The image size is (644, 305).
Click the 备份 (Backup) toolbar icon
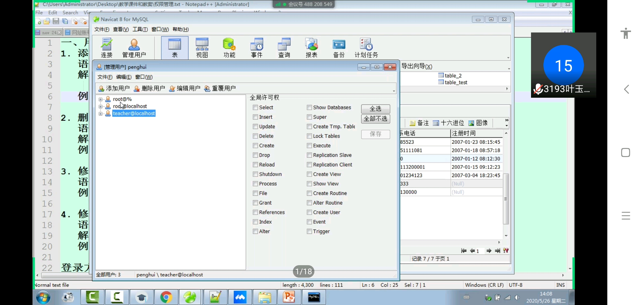(x=339, y=47)
